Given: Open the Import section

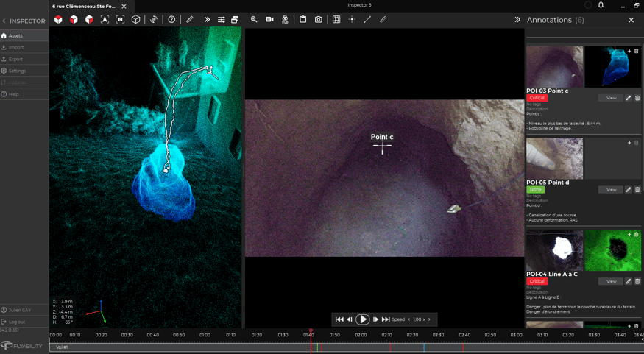Looking at the screenshot, I should [x=24, y=47].
